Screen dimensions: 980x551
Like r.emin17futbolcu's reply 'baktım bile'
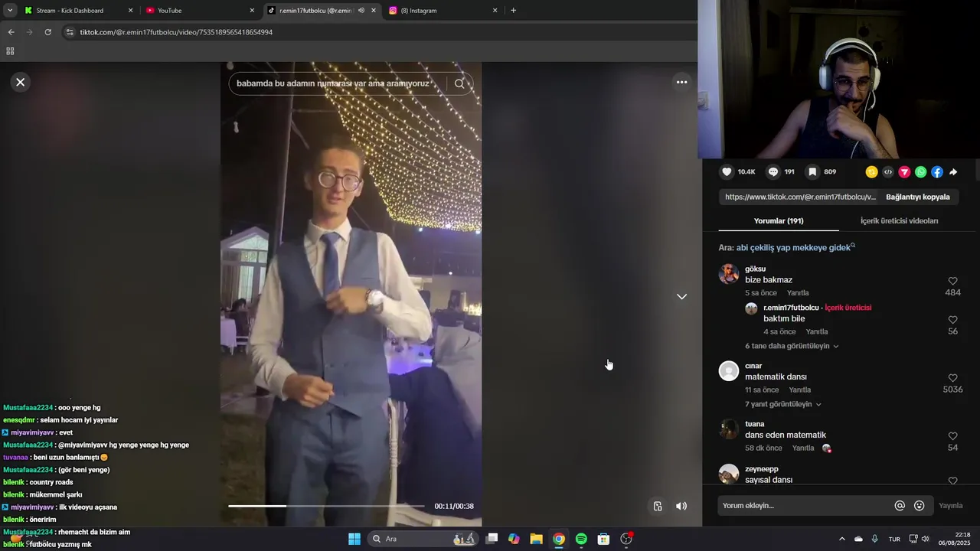(x=952, y=320)
